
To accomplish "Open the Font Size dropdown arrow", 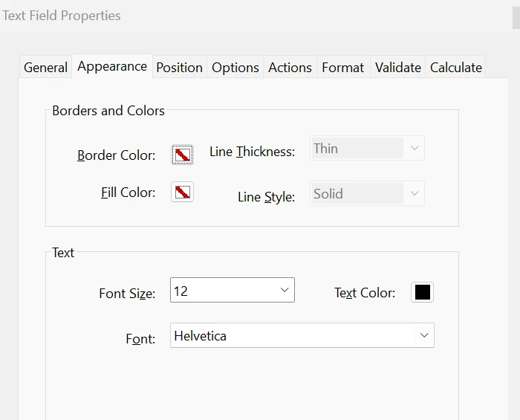I will point(285,291).
